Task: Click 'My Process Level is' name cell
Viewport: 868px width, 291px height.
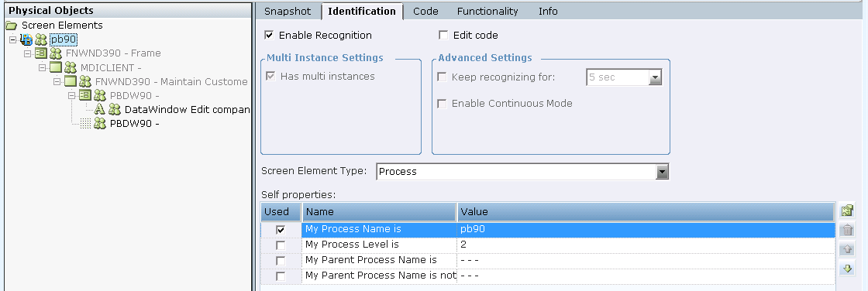Action: 379,245
